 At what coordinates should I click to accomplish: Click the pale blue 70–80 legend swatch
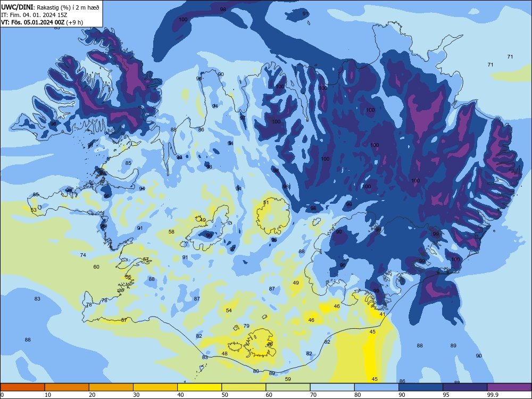(332, 387)
